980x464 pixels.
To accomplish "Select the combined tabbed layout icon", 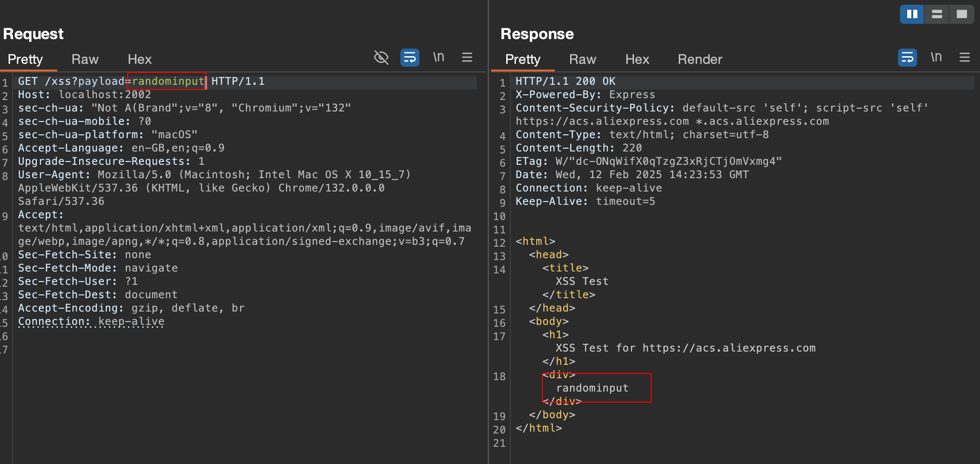I will pyautogui.click(x=961, y=14).
